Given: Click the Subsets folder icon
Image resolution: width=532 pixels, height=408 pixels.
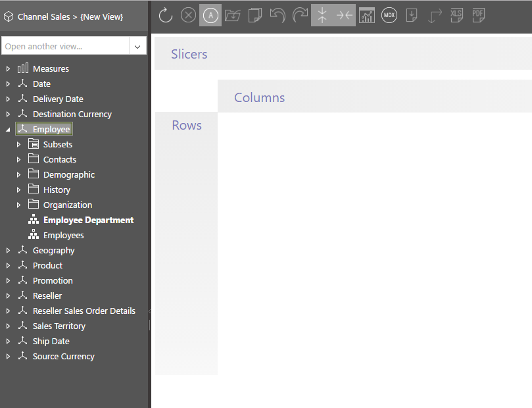Looking at the screenshot, I should [34, 143].
